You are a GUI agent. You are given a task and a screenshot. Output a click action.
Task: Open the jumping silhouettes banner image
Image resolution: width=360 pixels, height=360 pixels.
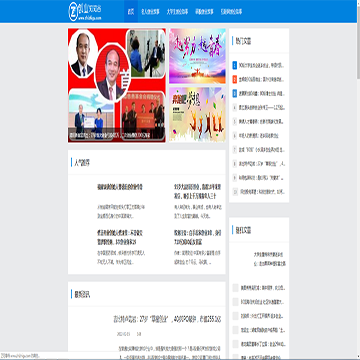click(x=197, y=115)
